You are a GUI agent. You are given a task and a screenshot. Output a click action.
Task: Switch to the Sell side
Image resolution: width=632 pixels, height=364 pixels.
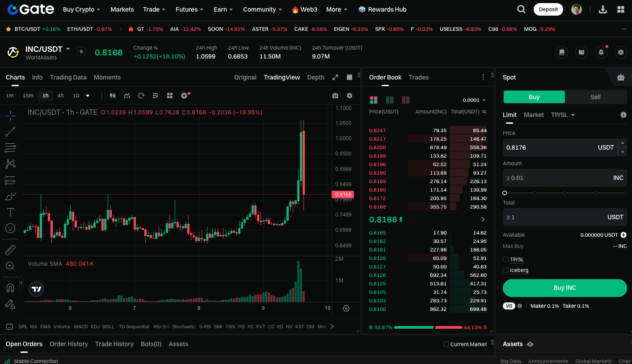pyautogui.click(x=595, y=97)
